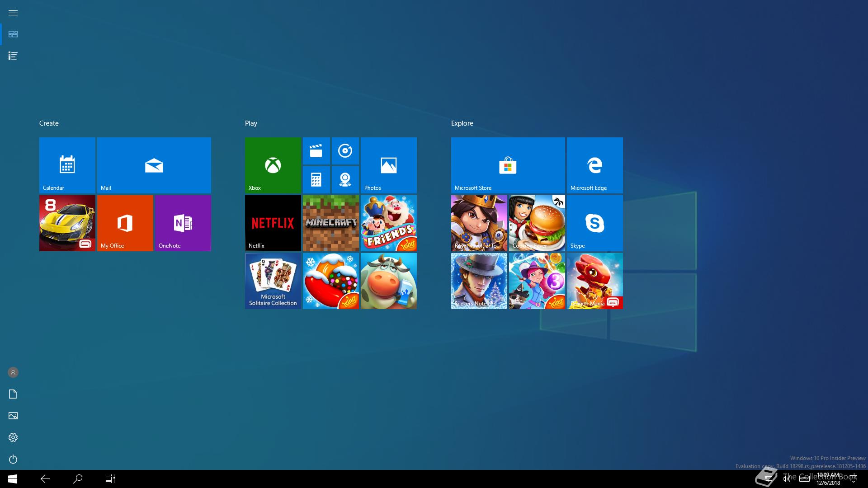Viewport: 868px width, 488px height.
Task: Open Bubble Witch 3 Saga tile
Action: coord(537,281)
